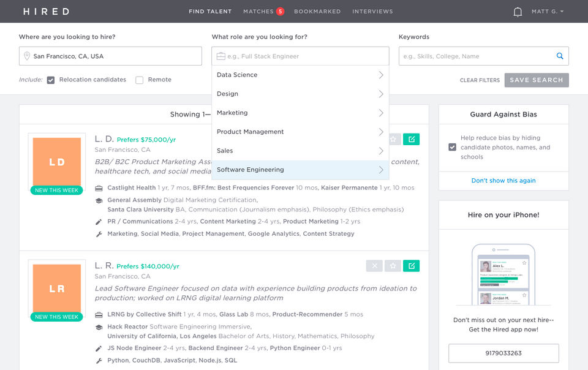Click the red matches count badge
This screenshot has width=588, height=370.
coord(280,12)
